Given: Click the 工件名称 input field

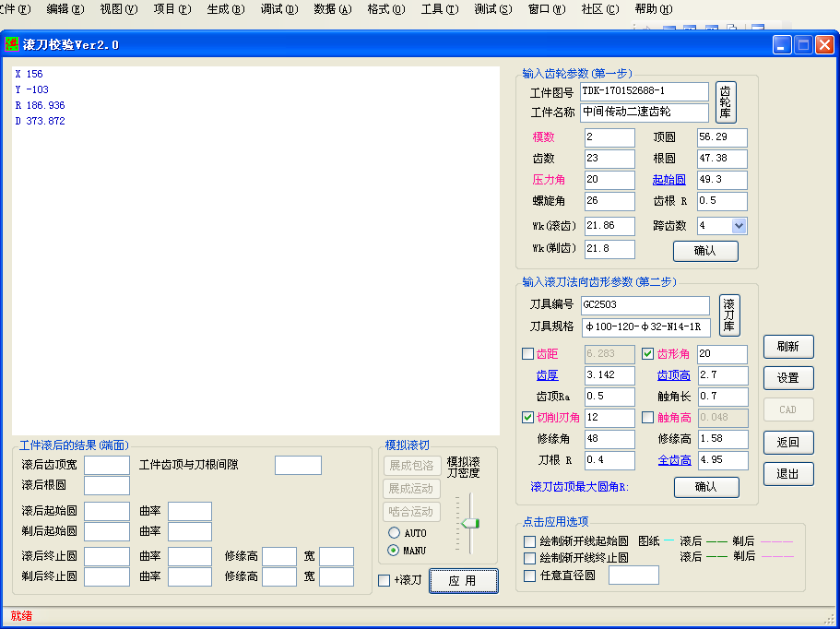Looking at the screenshot, I should click(x=645, y=113).
